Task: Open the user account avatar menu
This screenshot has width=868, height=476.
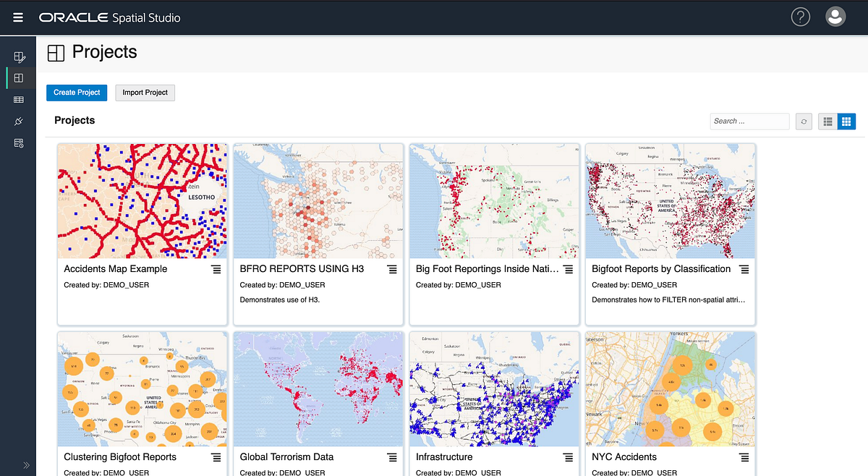Action: click(x=835, y=16)
